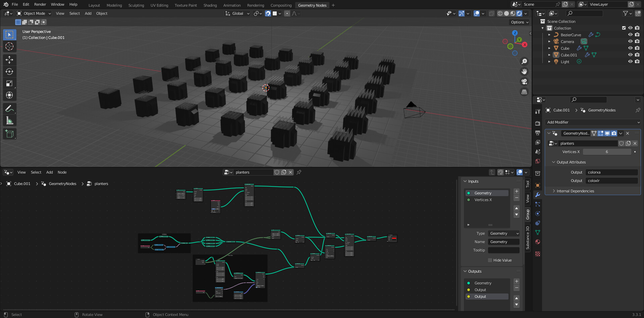Open the File menu
644x318 pixels.
15,4
